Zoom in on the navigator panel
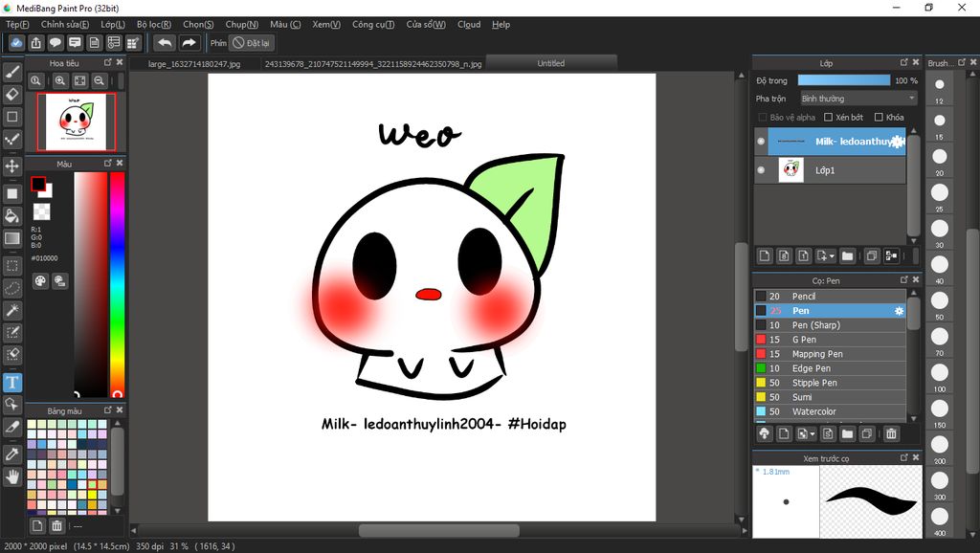Viewport: 980px width, 553px height. coord(60,80)
